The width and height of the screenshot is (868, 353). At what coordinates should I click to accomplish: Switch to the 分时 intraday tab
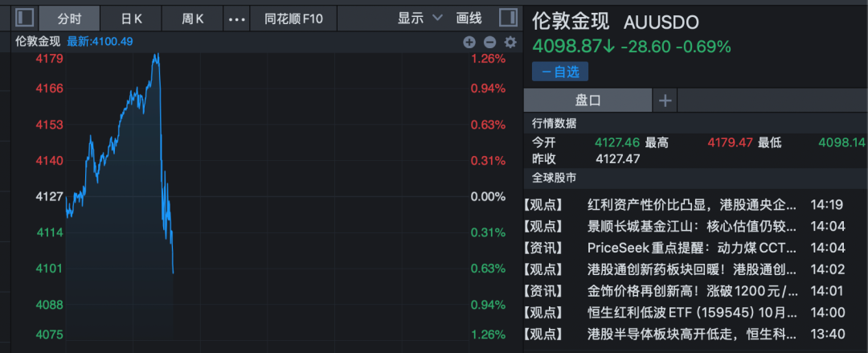(70, 18)
